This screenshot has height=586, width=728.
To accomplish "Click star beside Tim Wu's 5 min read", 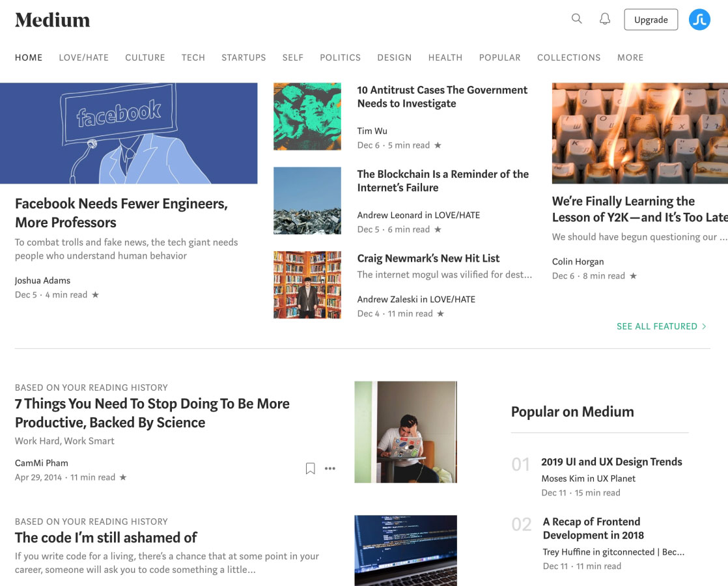I will click(438, 145).
